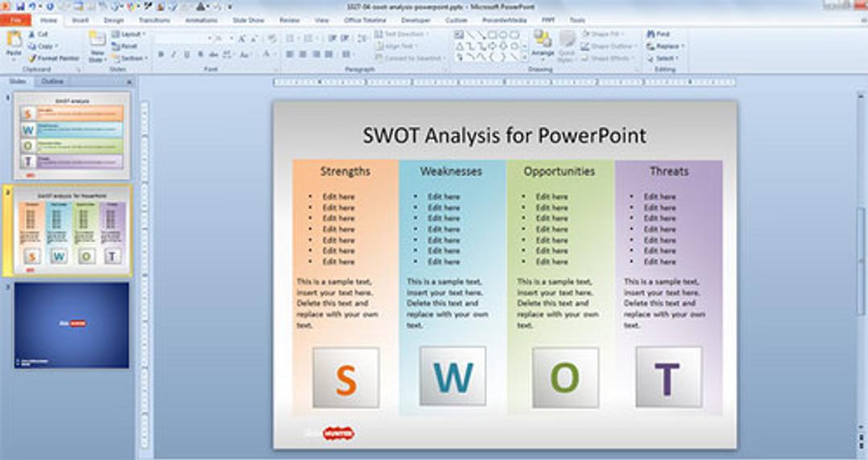Center text in Paragraph group

[x=303, y=55]
